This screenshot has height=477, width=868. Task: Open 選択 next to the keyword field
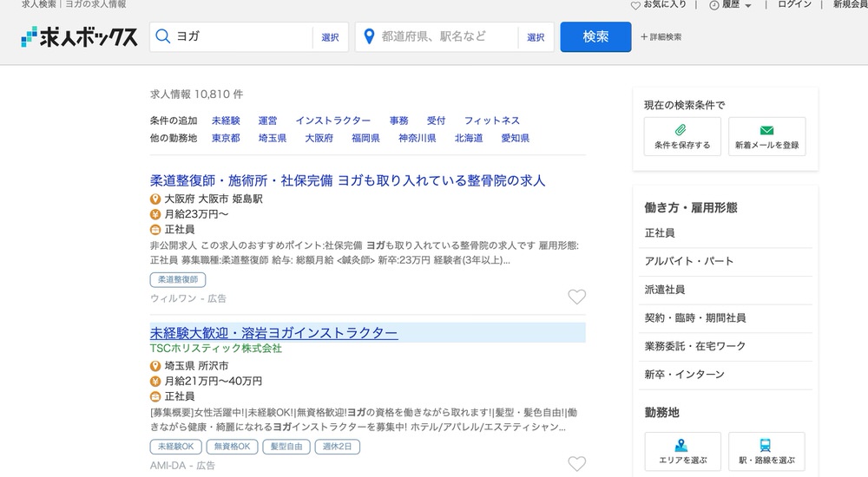(x=330, y=37)
